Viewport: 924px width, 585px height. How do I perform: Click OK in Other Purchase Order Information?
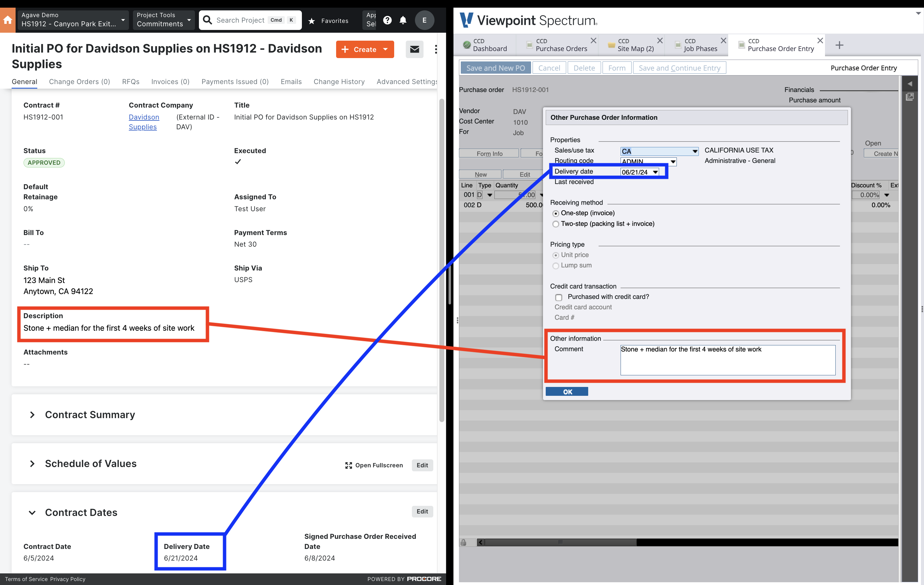point(566,392)
